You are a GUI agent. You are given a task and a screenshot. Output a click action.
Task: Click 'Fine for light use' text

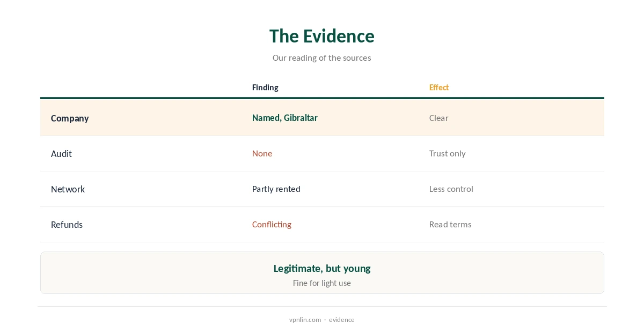[x=322, y=283]
